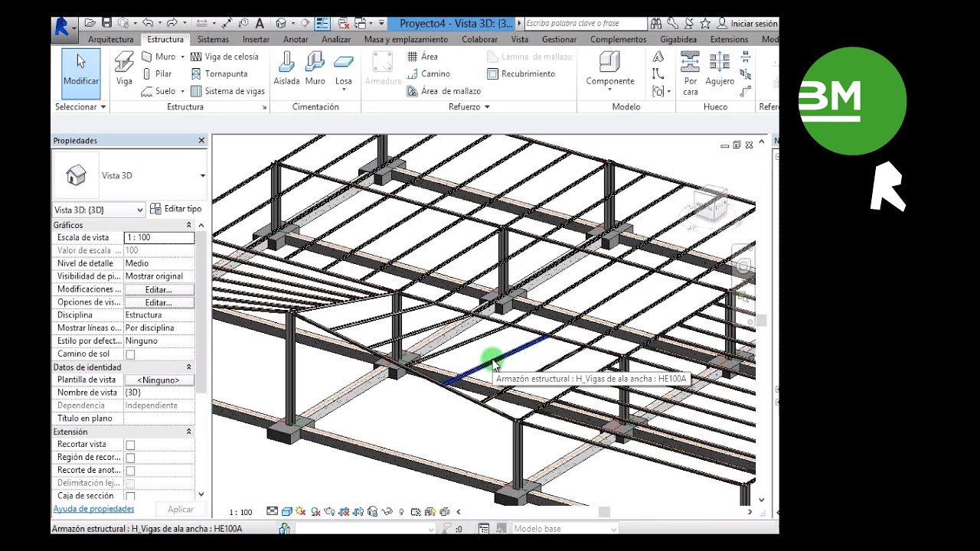Select the Viga beam tool
980x551 pixels.
click(123, 69)
